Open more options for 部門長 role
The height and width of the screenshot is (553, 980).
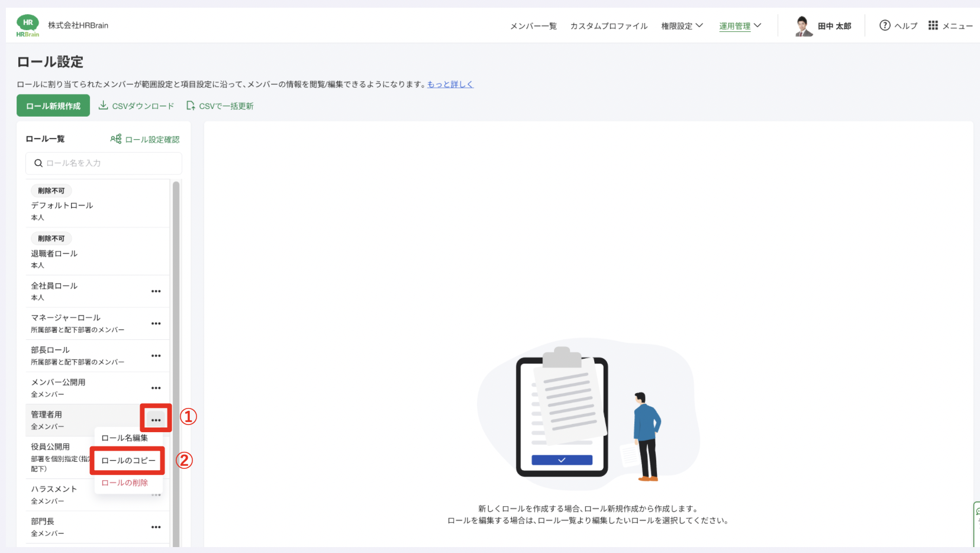click(x=156, y=527)
